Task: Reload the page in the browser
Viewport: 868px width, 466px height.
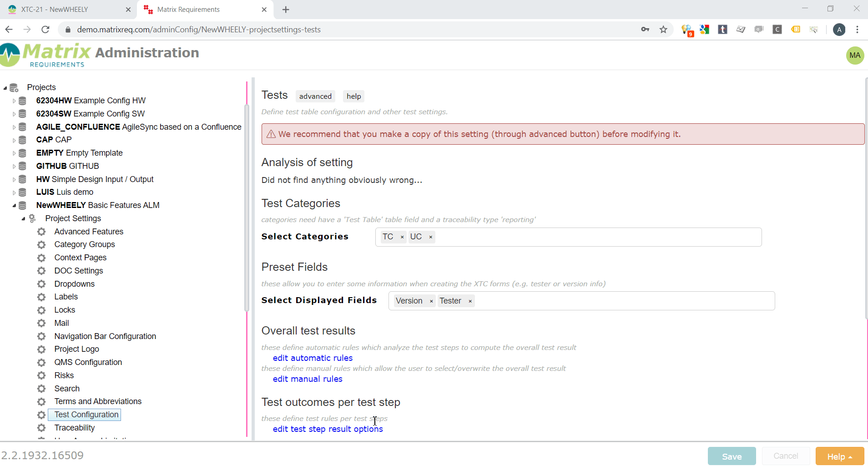Action: point(45,30)
